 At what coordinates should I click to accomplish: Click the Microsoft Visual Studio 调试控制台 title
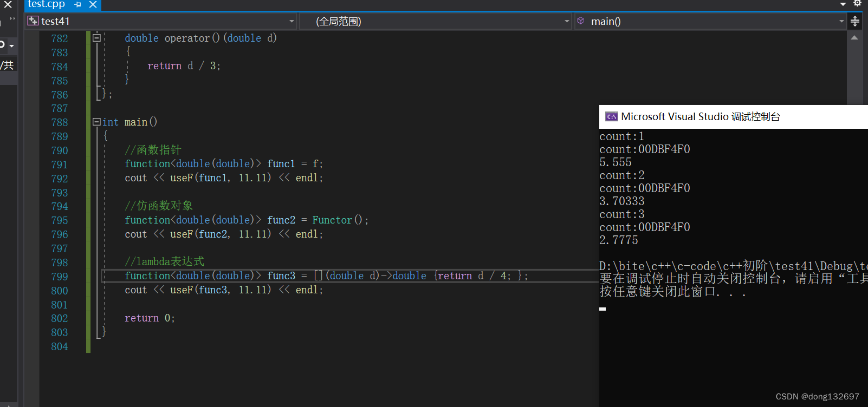click(x=701, y=116)
